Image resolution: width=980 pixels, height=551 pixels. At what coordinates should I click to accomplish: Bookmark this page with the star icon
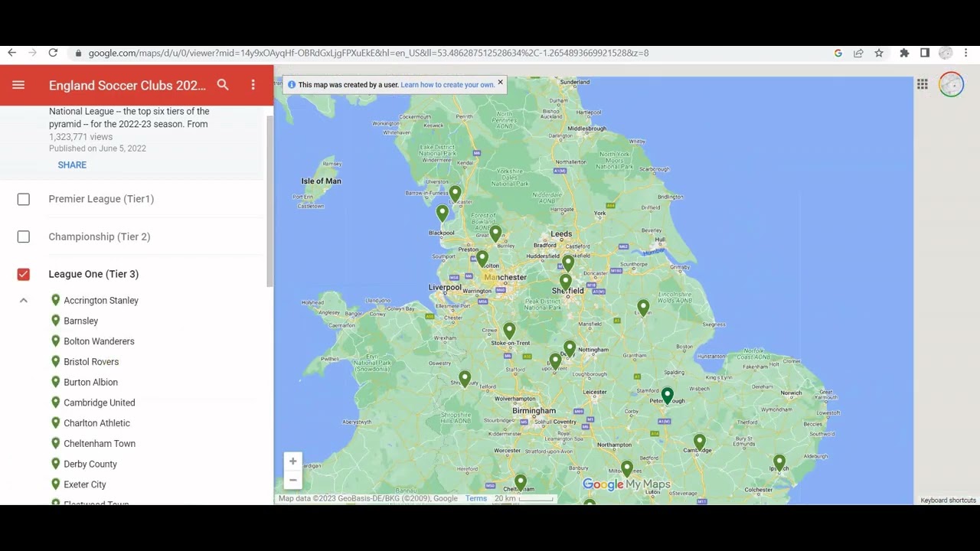pos(879,53)
